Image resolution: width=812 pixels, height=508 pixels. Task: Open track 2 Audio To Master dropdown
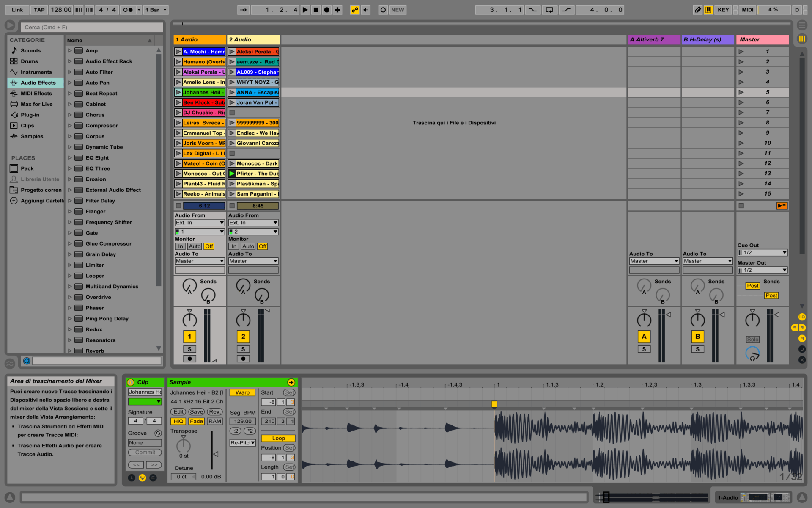(x=253, y=261)
